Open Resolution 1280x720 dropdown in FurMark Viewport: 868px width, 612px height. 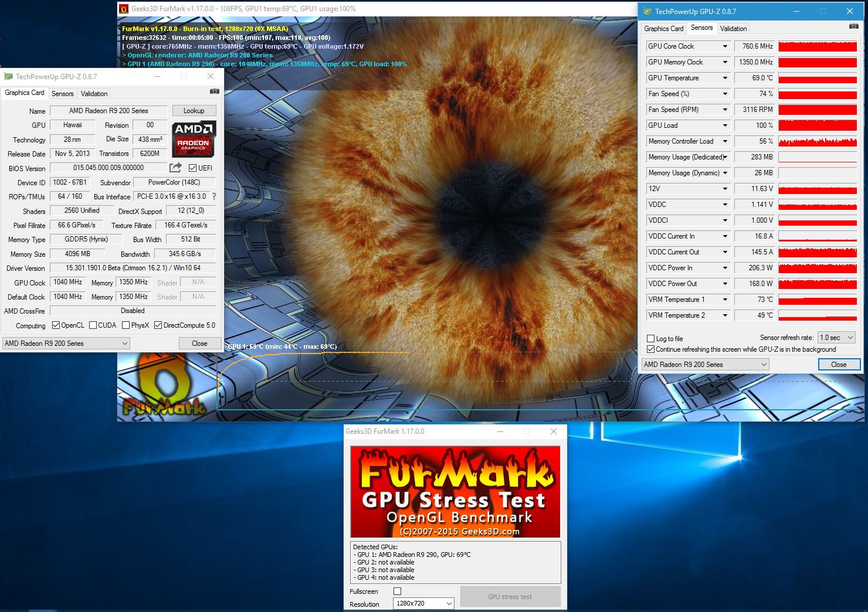423,603
